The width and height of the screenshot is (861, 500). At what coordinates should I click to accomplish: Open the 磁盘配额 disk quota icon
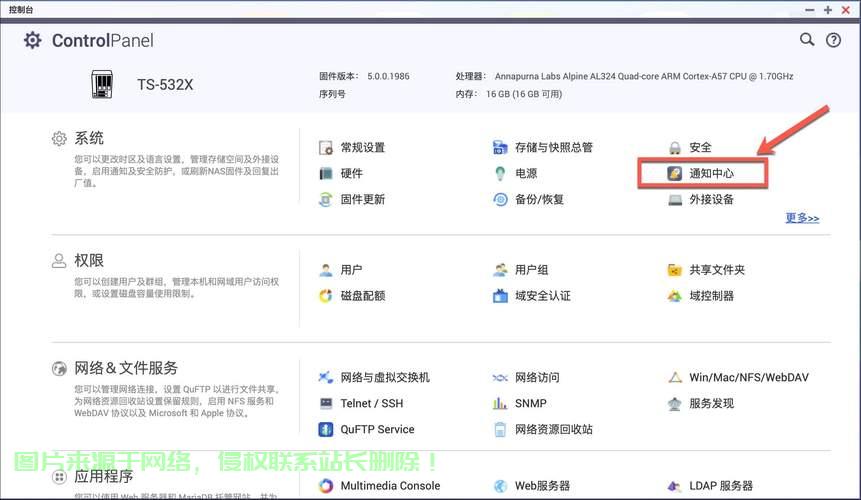[326, 296]
